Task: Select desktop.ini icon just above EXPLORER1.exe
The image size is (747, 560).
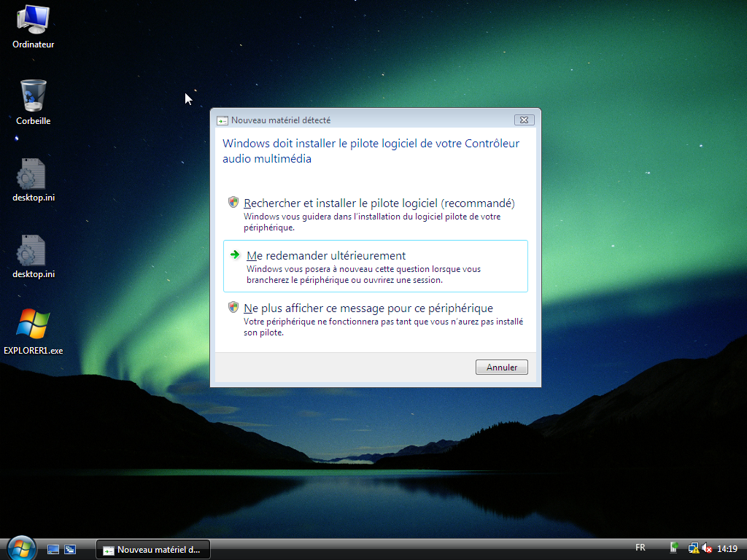Action: pos(33,252)
